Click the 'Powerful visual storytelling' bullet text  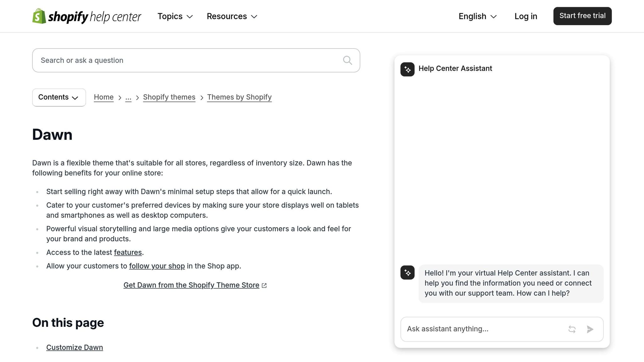pyautogui.click(x=199, y=234)
